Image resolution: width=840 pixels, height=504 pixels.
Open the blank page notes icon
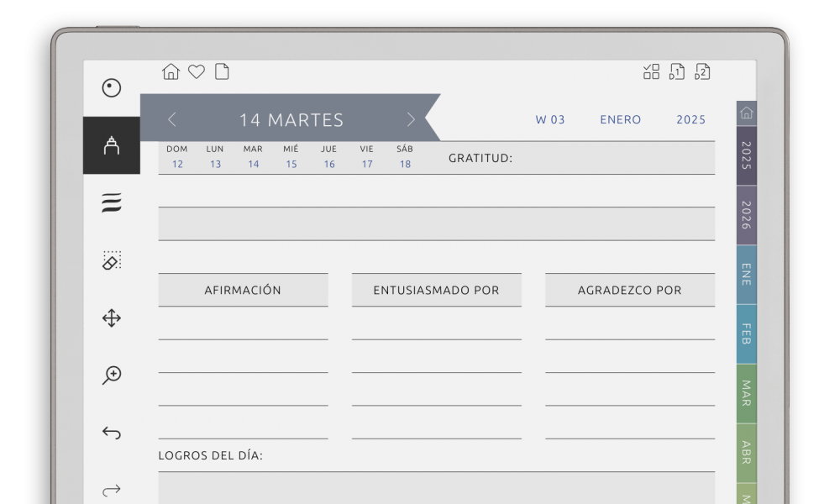222,71
